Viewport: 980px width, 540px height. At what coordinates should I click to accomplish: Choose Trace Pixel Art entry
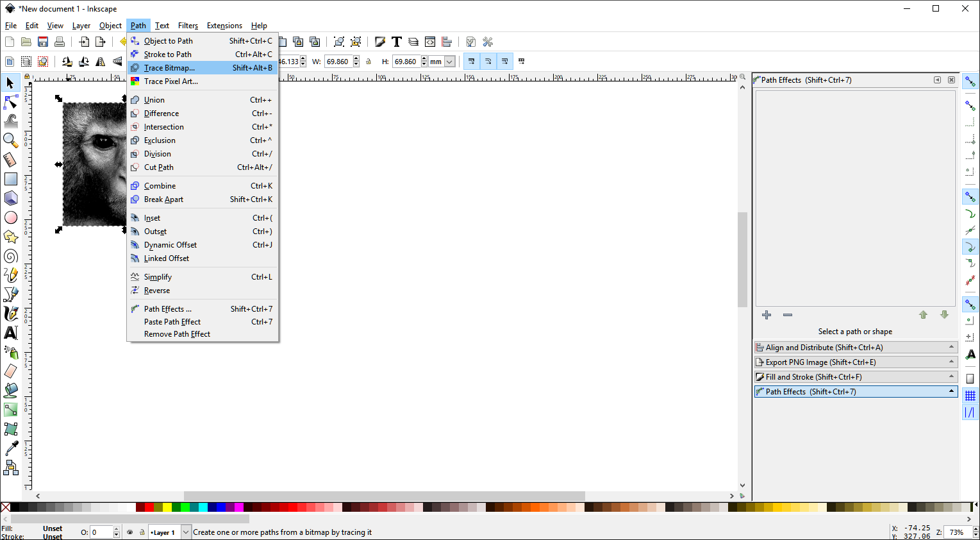[x=203, y=81]
